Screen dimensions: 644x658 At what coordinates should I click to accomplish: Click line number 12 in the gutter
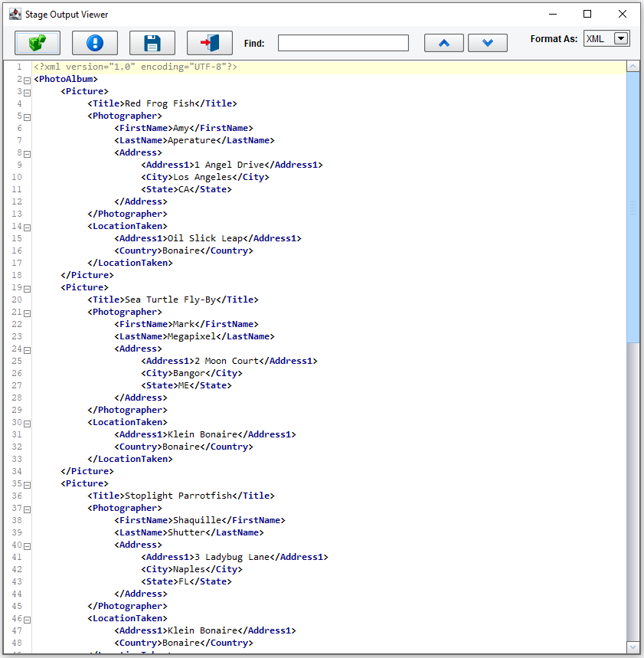point(17,201)
